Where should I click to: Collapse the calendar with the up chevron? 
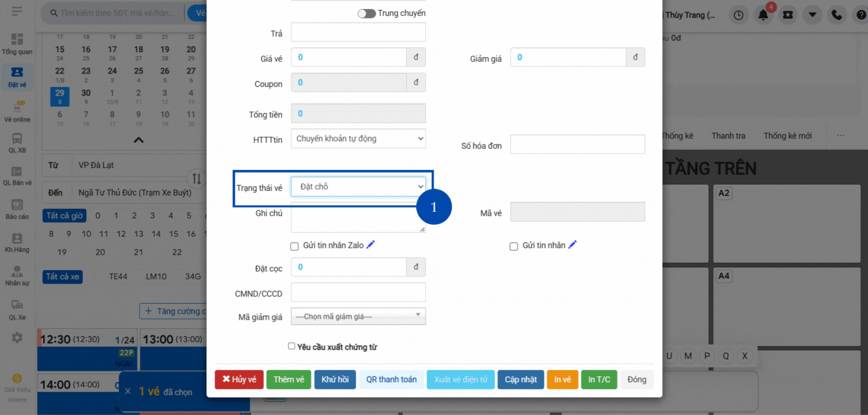pyautogui.click(x=138, y=140)
